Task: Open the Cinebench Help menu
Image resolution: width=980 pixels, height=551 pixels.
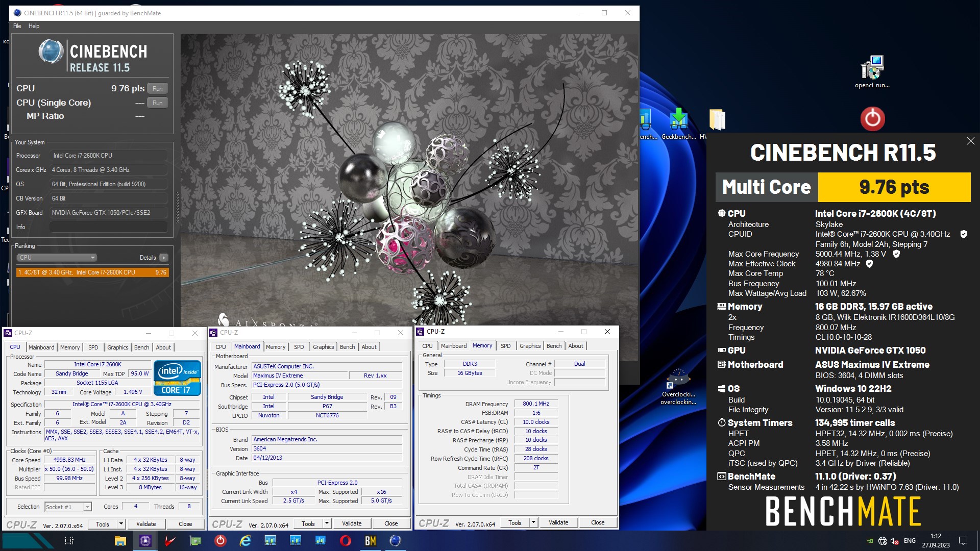Action: (34, 26)
